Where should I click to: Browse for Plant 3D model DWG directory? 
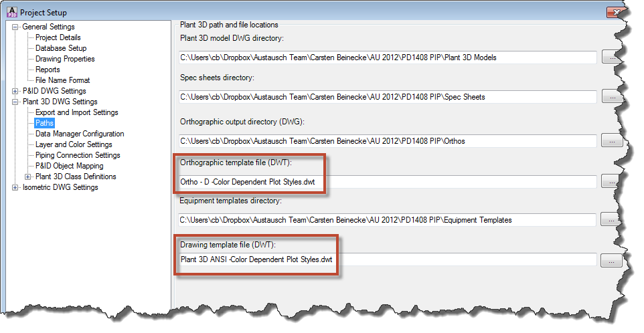pos(613,58)
